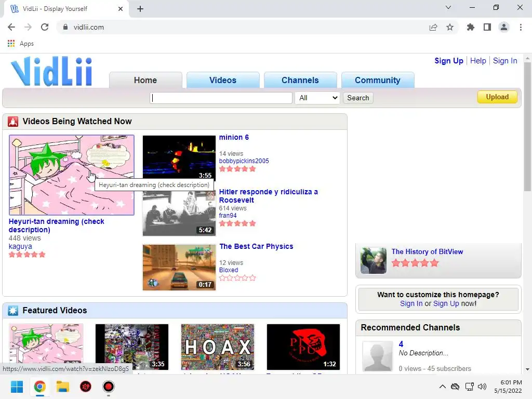Open Hitler responde y ridiculiza a Roosevelt title

point(269,196)
